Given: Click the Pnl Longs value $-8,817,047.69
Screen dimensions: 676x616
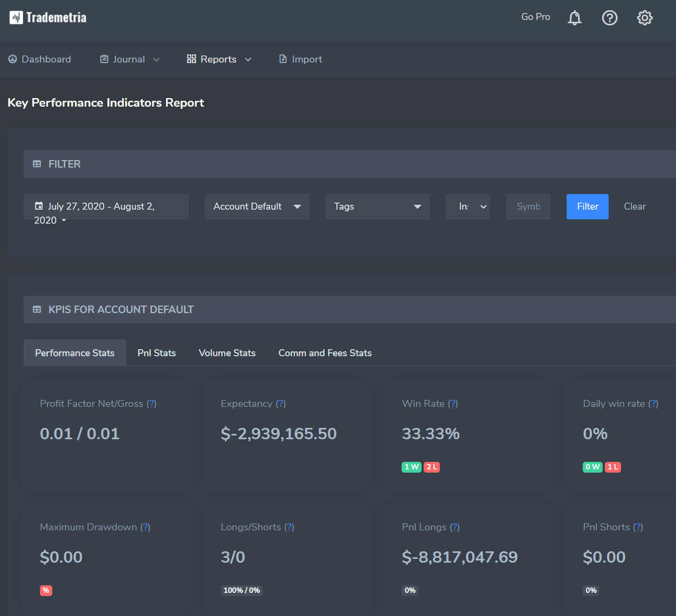Looking at the screenshot, I should pos(460,557).
